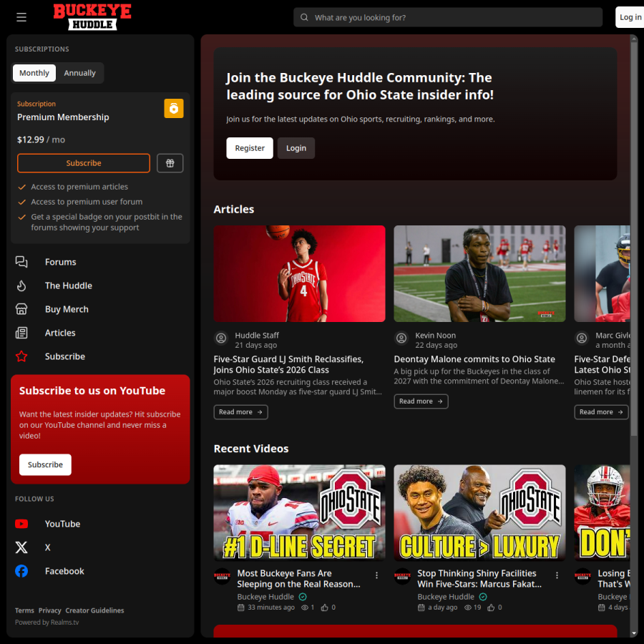Click the X logo icon
This screenshot has height=644, width=644.
point(21,547)
